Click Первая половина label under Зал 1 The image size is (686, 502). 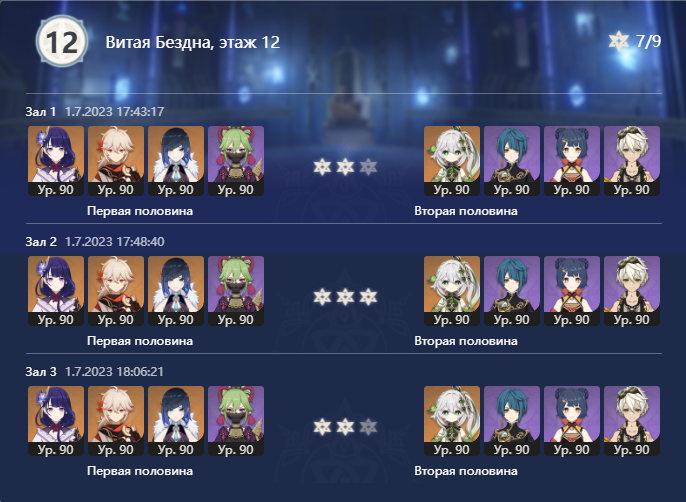(x=140, y=211)
